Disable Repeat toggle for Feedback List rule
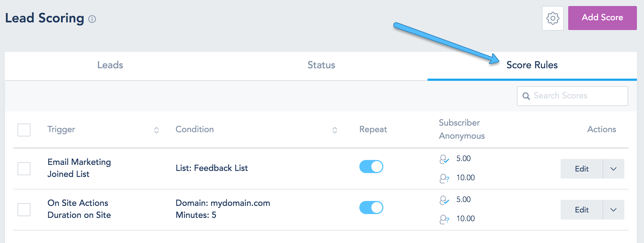 pos(371,167)
